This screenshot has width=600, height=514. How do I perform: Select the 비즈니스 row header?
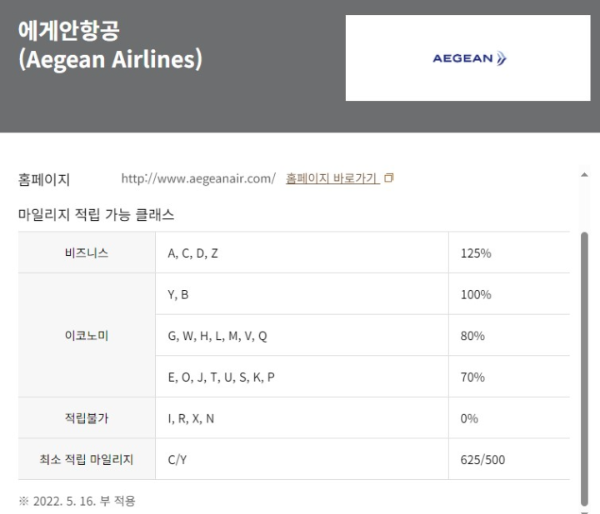86,253
